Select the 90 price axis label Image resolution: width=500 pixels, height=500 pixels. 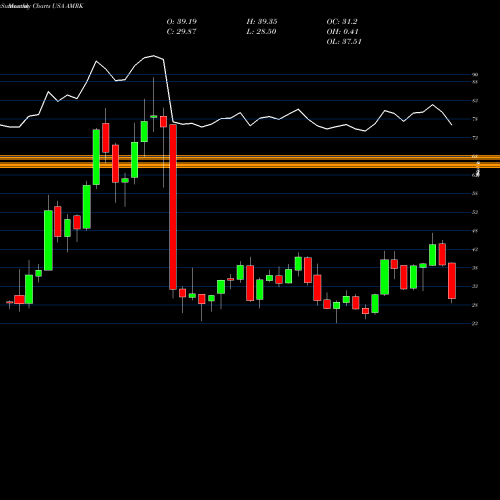475,75
